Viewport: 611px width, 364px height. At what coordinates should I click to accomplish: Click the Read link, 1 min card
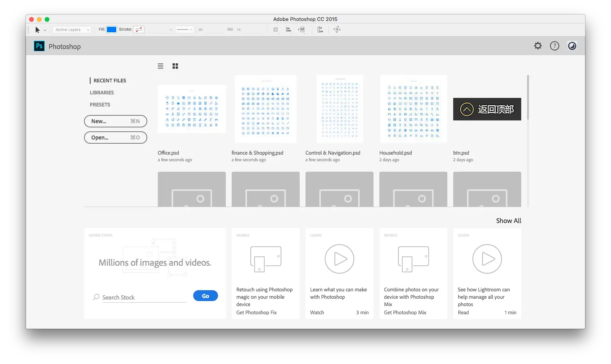pyautogui.click(x=463, y=313)
